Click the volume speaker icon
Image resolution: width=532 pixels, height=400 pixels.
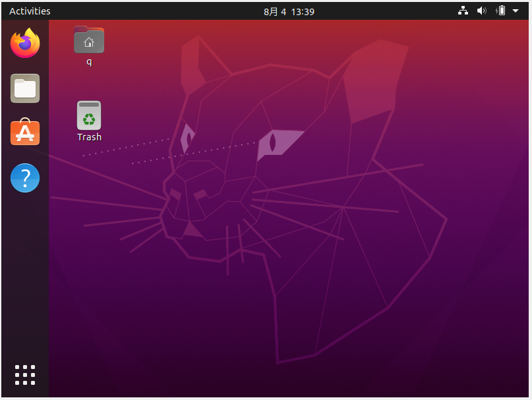(481, 11)
